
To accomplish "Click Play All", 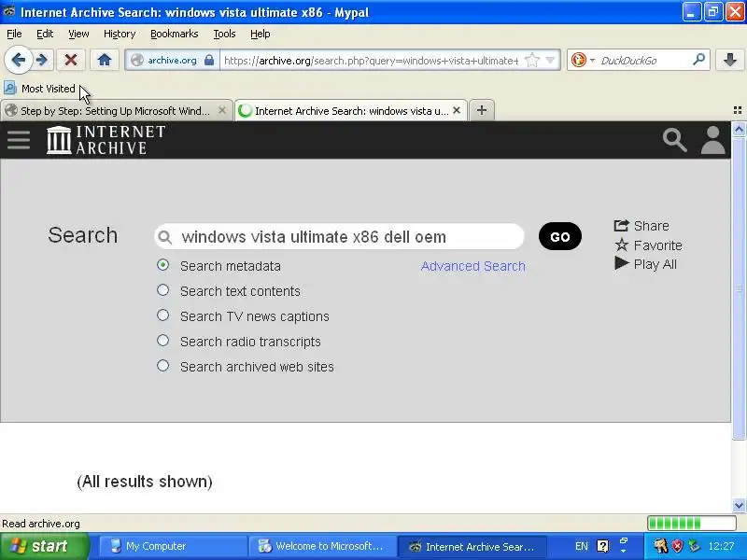I will [645, 264].
